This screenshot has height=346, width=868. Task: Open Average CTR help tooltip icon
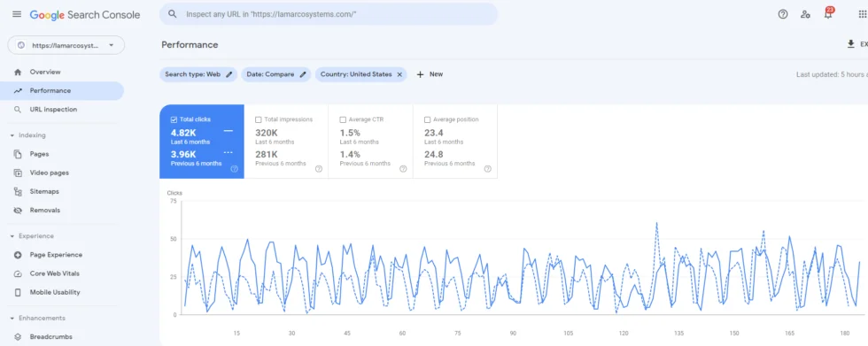tap(403, 169)
